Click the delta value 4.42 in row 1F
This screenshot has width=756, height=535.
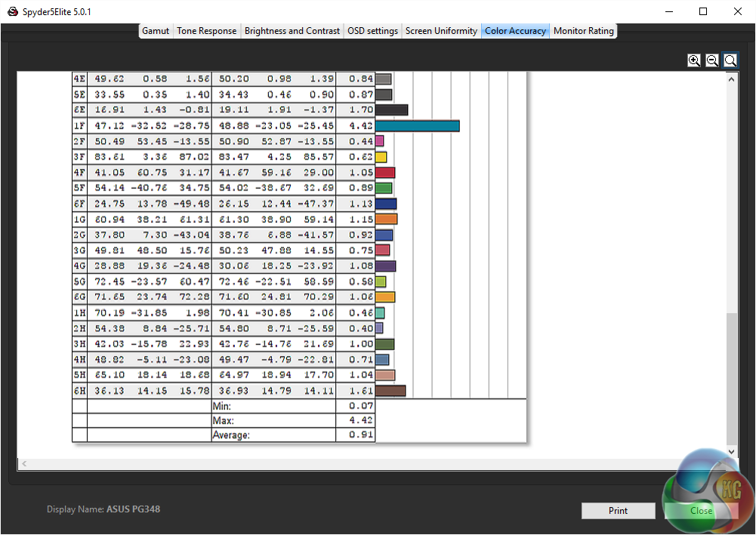coord(361,126)
